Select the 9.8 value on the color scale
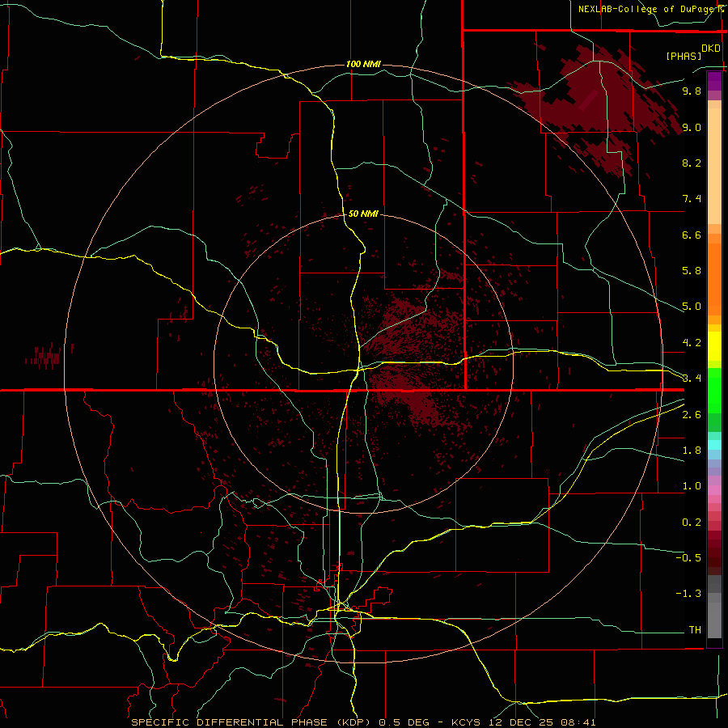728x728 pixels. coord(692,91)
